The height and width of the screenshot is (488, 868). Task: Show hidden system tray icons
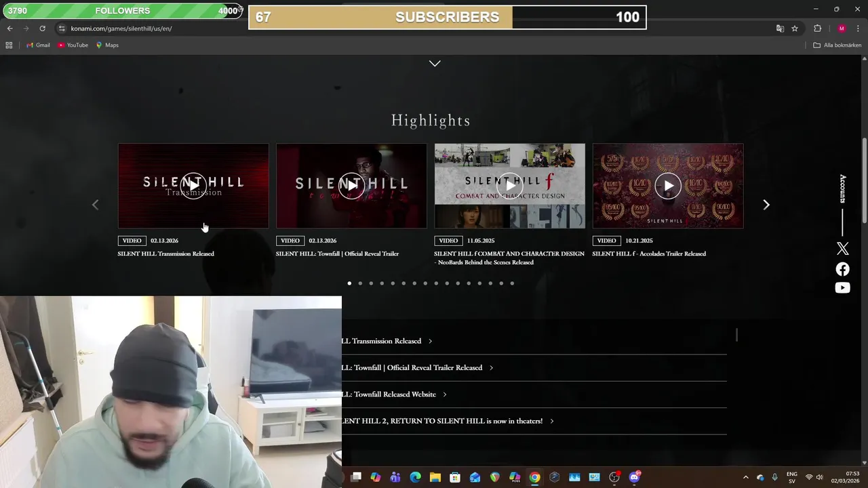[746, 477]
